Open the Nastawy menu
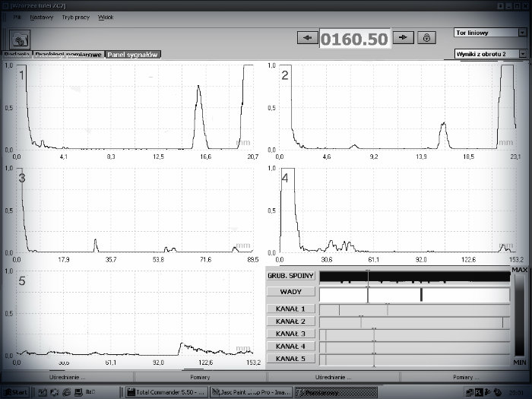The width and height of the screenshot is (532, 399). click(x=41, y=17)
